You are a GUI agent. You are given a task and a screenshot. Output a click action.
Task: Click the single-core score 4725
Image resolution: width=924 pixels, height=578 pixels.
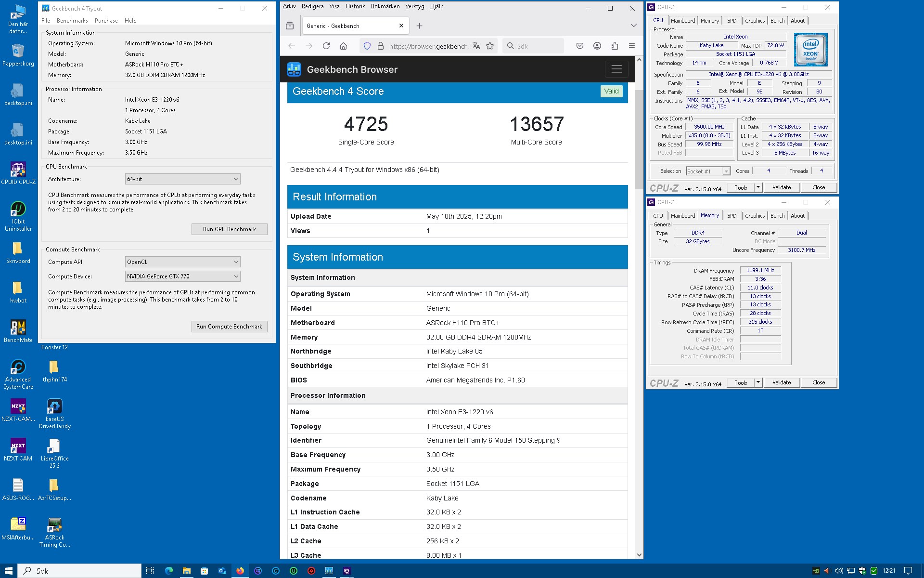(366, 124)
